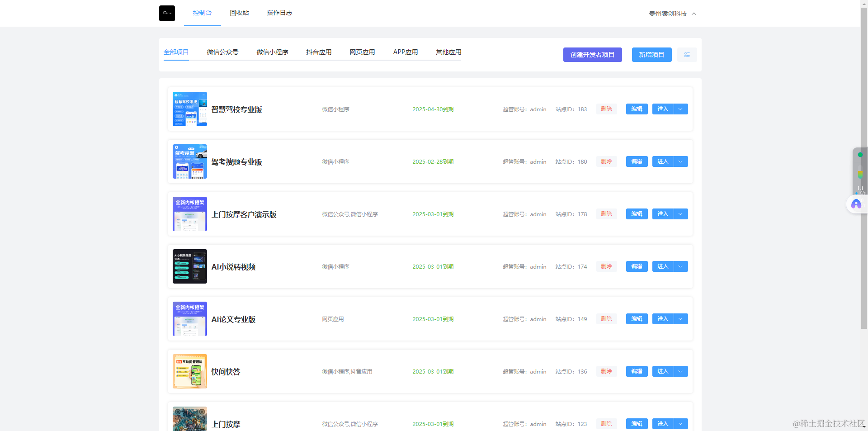Select the 全部项目 filter tab
This screenshot has height=431, width=868.
[176, 52]
